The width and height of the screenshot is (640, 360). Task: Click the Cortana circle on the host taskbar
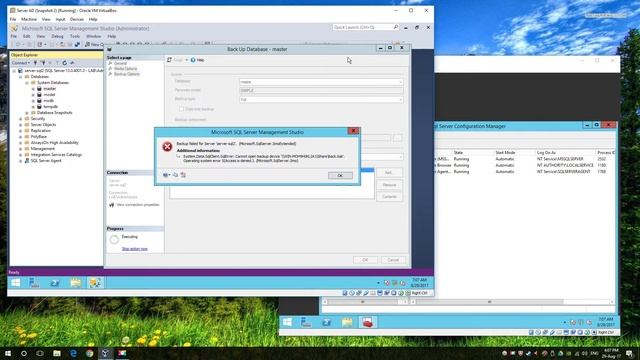point(24,353)
